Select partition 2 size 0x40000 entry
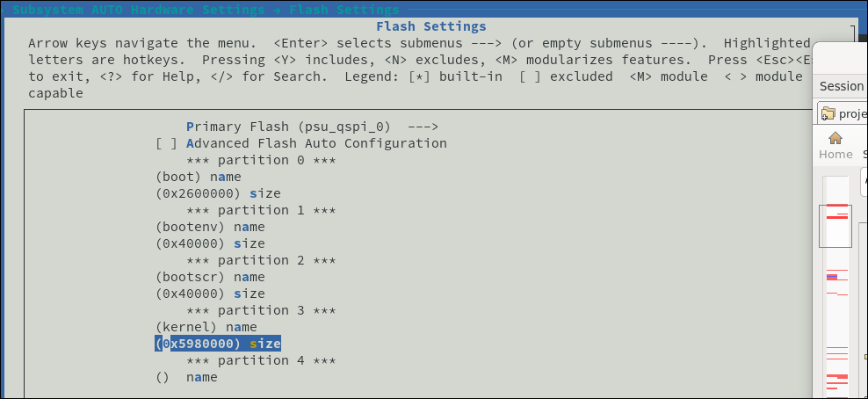The height and width of the screenshot is (399, 868). tap(210, 294)
